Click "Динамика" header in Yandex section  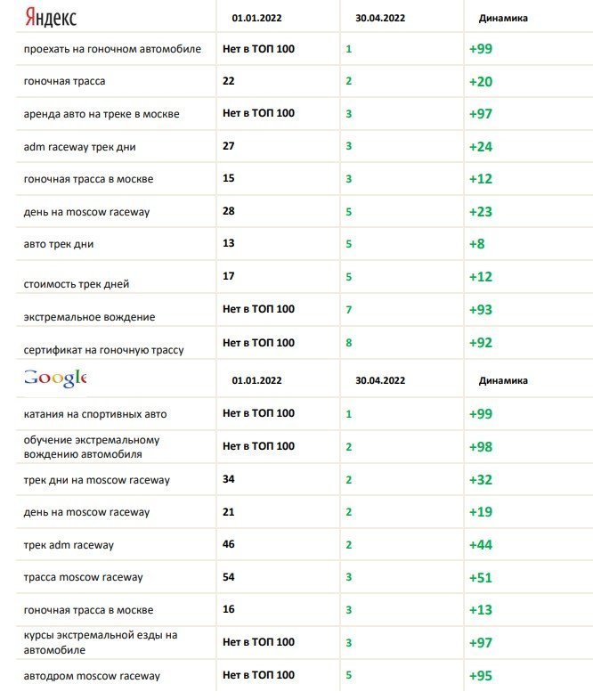pyautogui.click(x=503, y=18)
